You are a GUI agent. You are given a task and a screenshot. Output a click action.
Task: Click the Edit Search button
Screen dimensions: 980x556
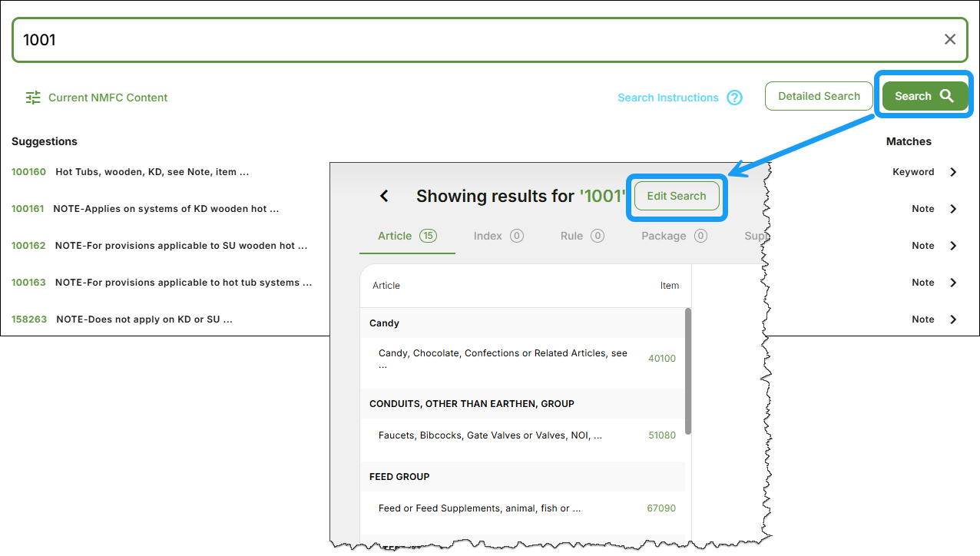coord(676,196)
